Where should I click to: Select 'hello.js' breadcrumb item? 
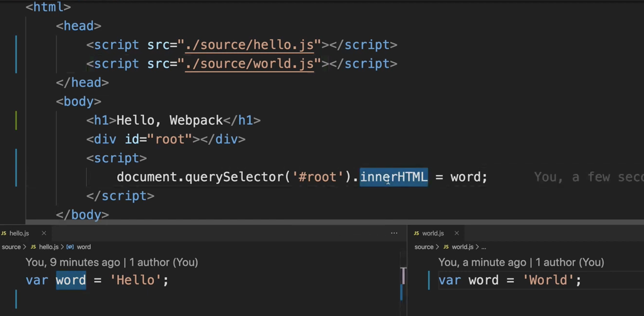coord(49,247)
